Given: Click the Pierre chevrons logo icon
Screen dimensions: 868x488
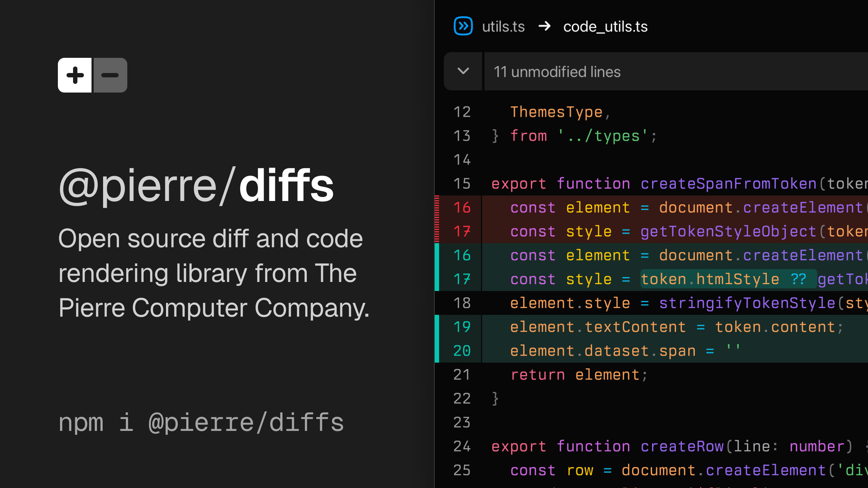Looking at the screenshot, I should (x=463, y=26).
